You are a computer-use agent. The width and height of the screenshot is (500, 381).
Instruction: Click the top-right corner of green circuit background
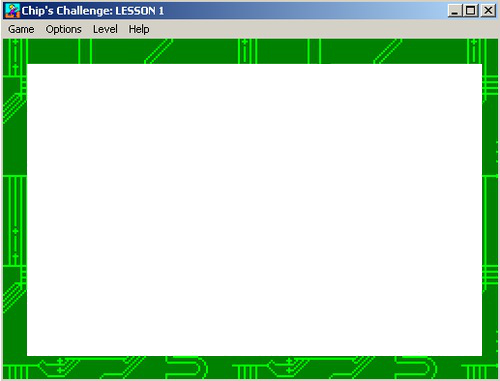(490, 51)
